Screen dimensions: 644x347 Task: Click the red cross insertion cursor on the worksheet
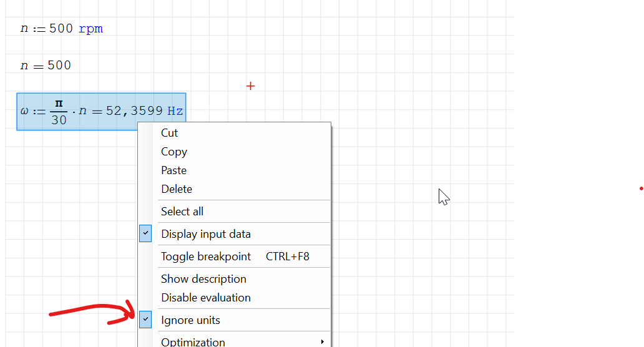pos(250,86)
